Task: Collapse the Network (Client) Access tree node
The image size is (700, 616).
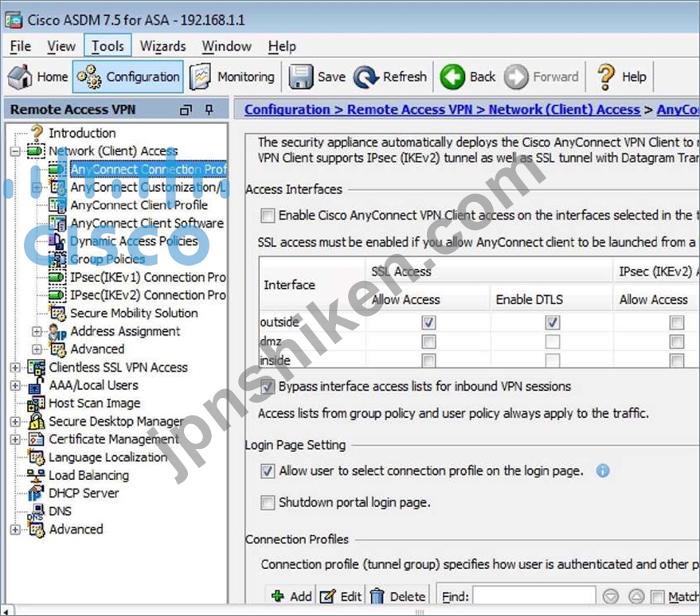Action: 15,152
